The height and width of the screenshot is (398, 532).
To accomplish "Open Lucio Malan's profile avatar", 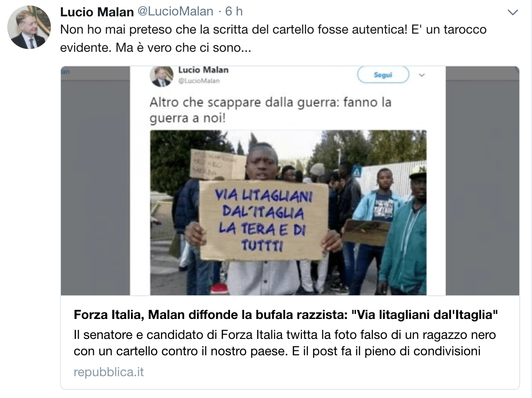I will [x=29, y=27].
